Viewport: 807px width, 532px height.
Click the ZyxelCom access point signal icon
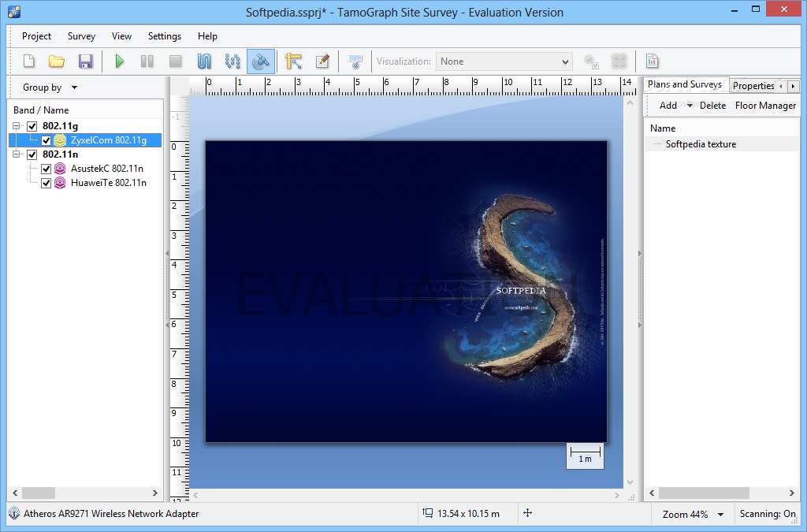tap(60, 140)
